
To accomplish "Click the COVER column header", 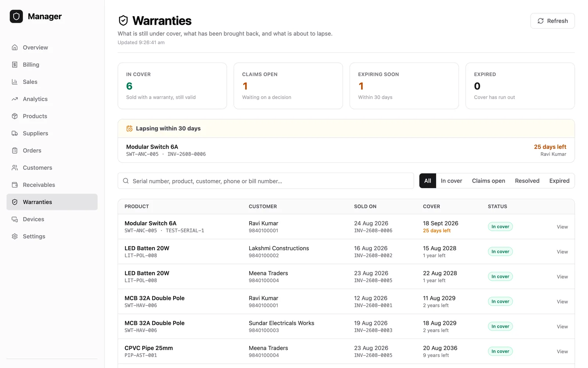I will pos(431,206).
